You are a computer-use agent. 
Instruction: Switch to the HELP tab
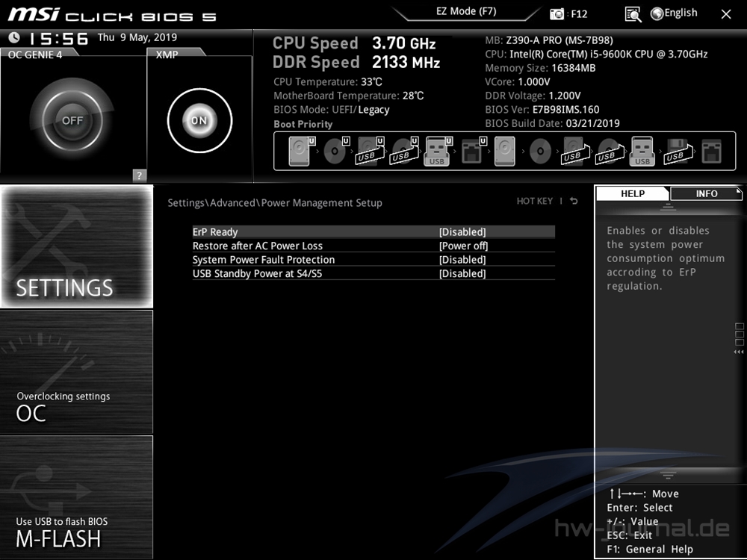633,194
